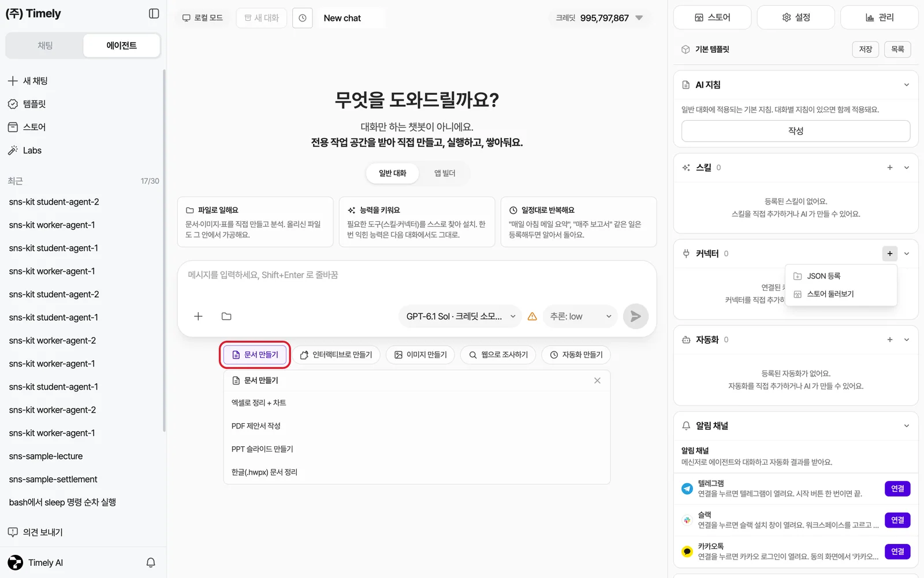This screenshot has height=578, width=924.
Task: Collapse the left sidebar panel icon
Action: (154, 13)
